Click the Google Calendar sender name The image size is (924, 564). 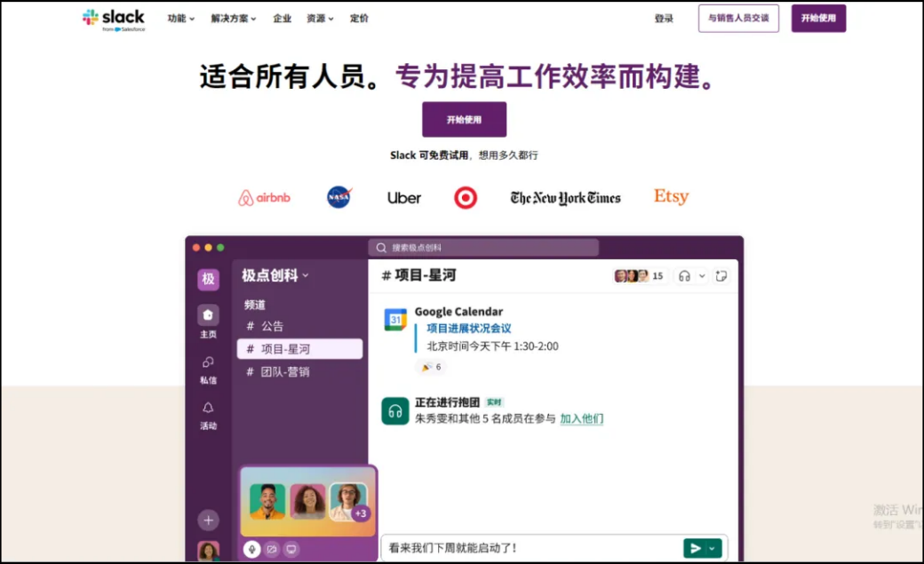[x=459, y=311]
